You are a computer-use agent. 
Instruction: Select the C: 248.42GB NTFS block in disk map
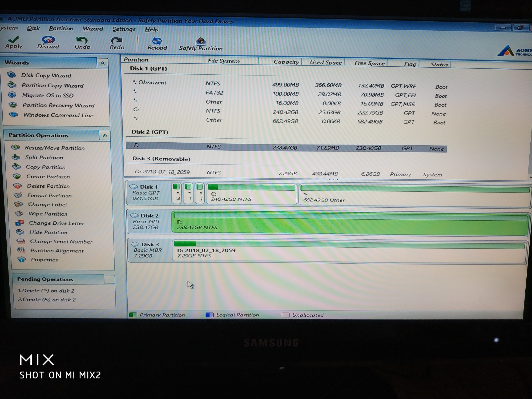[251, 194]
